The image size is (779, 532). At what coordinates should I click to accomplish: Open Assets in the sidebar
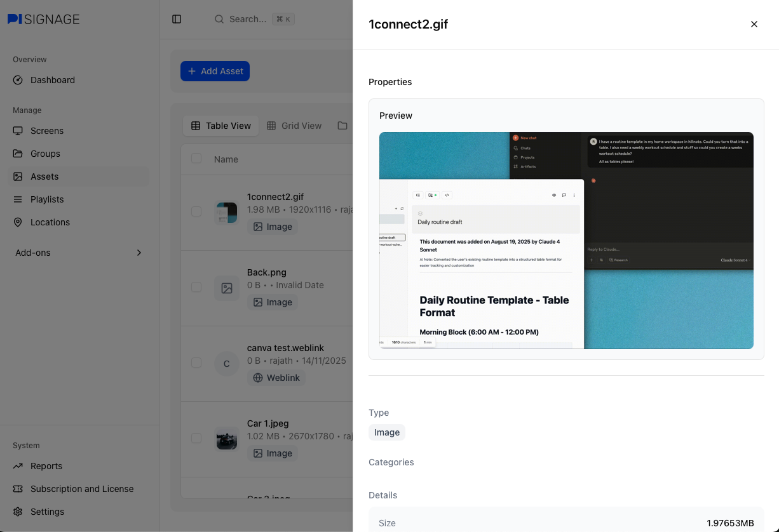(x=44, y=176)
